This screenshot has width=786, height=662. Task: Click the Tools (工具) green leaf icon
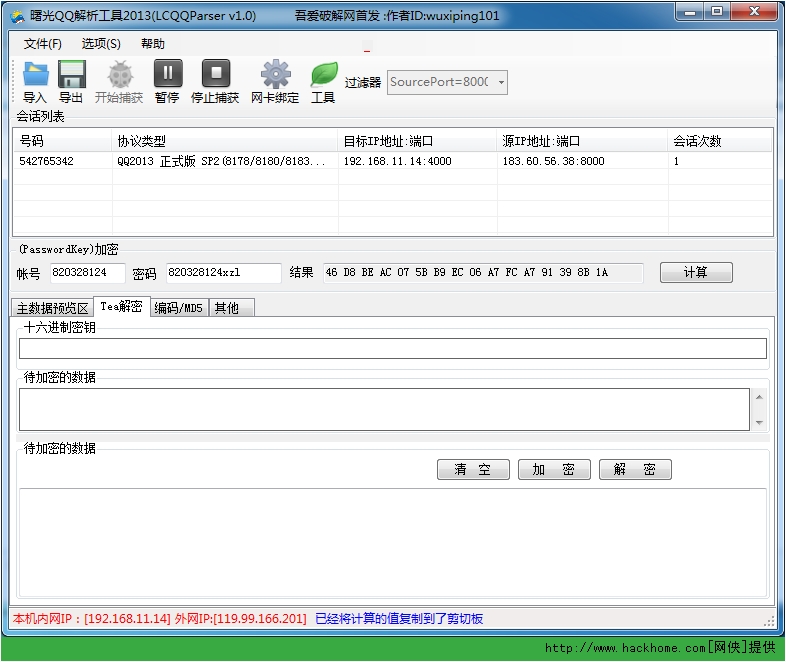tap(324, 75)
